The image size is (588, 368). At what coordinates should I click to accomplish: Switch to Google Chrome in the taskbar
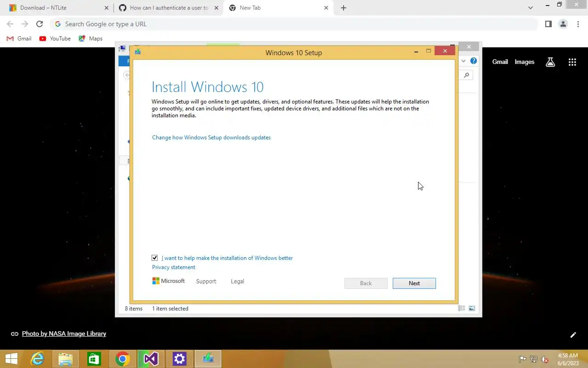tap(122, 359)
